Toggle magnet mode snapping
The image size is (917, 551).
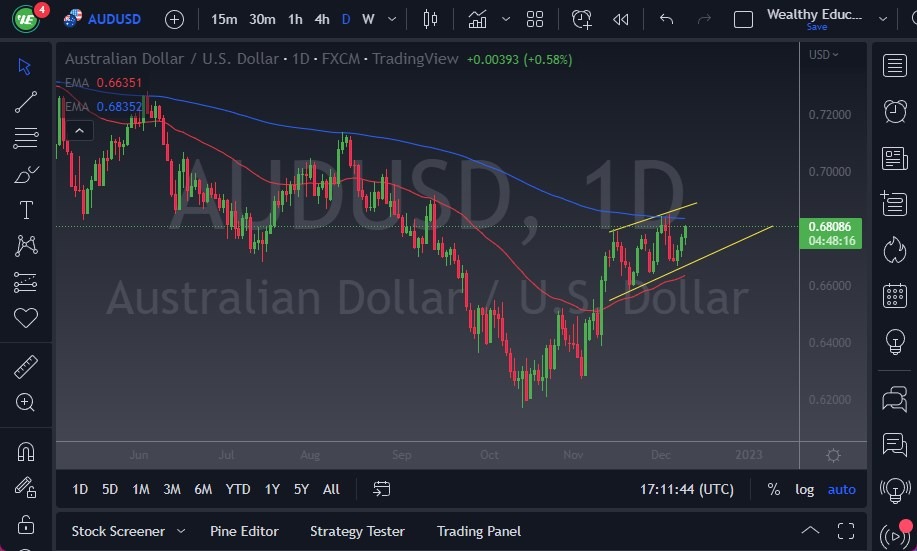tap(25, 452)
